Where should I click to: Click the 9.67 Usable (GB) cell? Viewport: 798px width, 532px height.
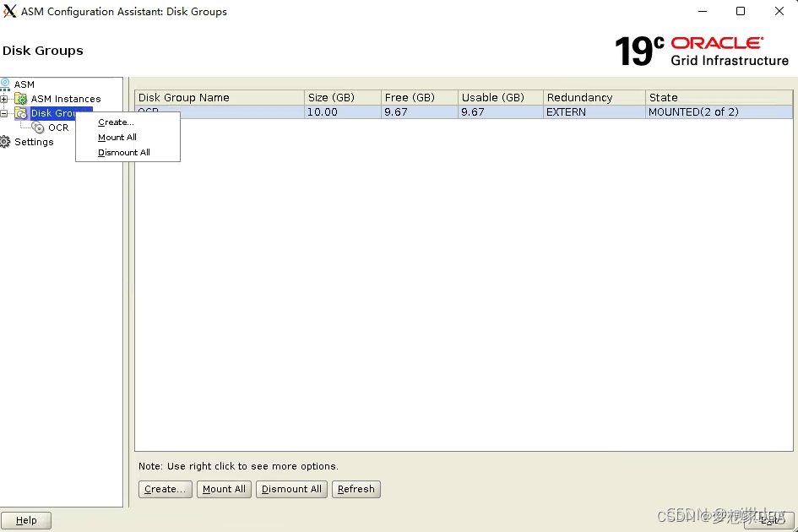500,112
